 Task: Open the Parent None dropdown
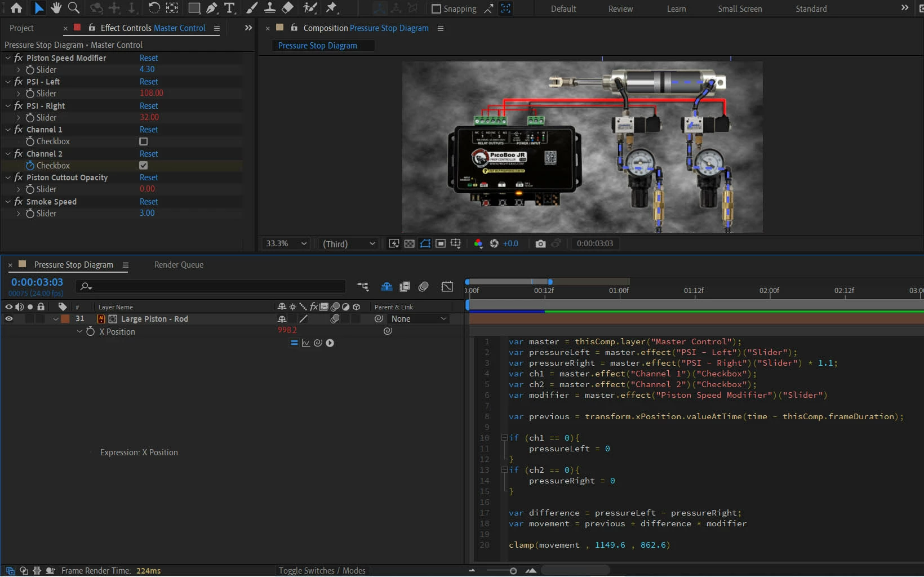pyautogui.click(x=419, y=319)
